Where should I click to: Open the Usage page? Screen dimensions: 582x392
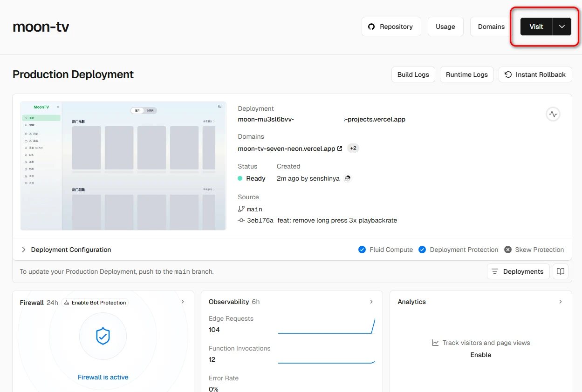(x=445, y=27)
